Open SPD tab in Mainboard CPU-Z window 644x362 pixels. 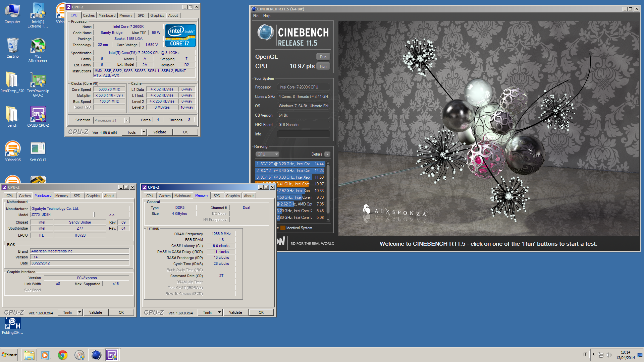point(77,196)
